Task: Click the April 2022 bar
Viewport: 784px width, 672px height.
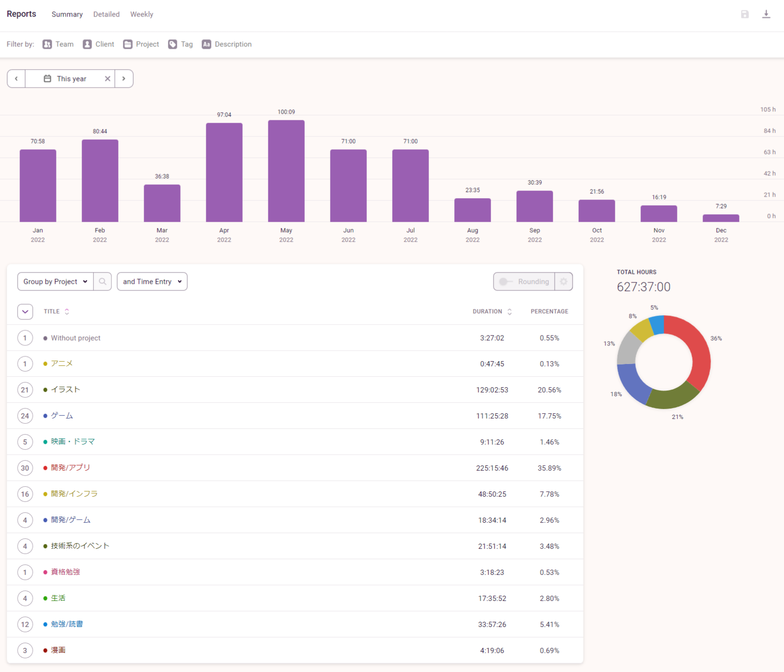Action: pos(224,173)
